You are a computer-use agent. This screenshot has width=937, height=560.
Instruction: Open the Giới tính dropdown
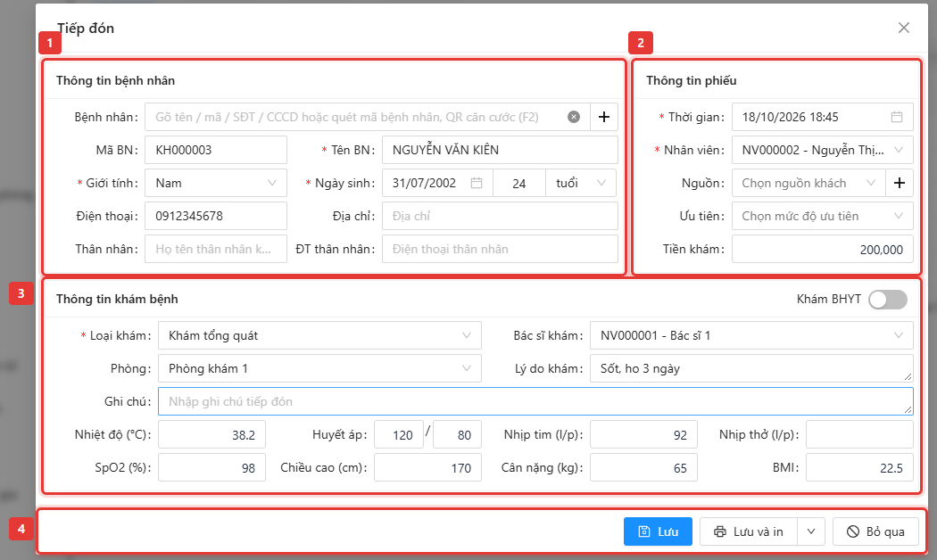pyautogui.click(x=216, y=184)
